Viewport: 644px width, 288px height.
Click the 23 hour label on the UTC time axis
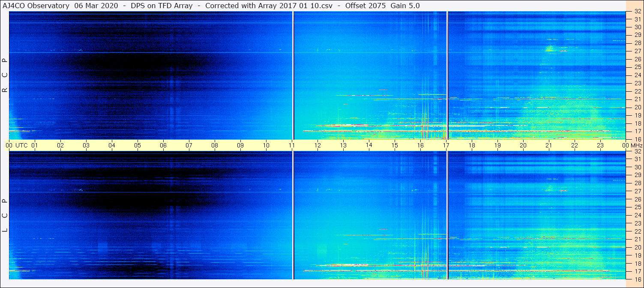click(600, 145)
